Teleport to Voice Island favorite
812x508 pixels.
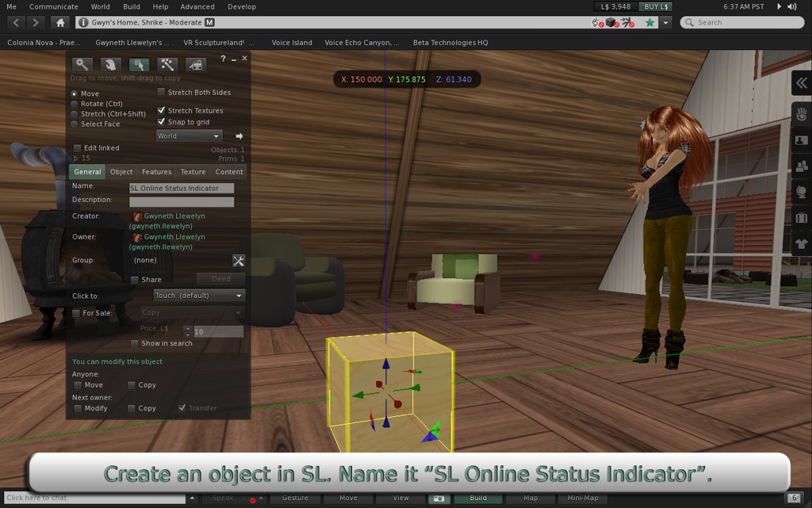point(292,43)
